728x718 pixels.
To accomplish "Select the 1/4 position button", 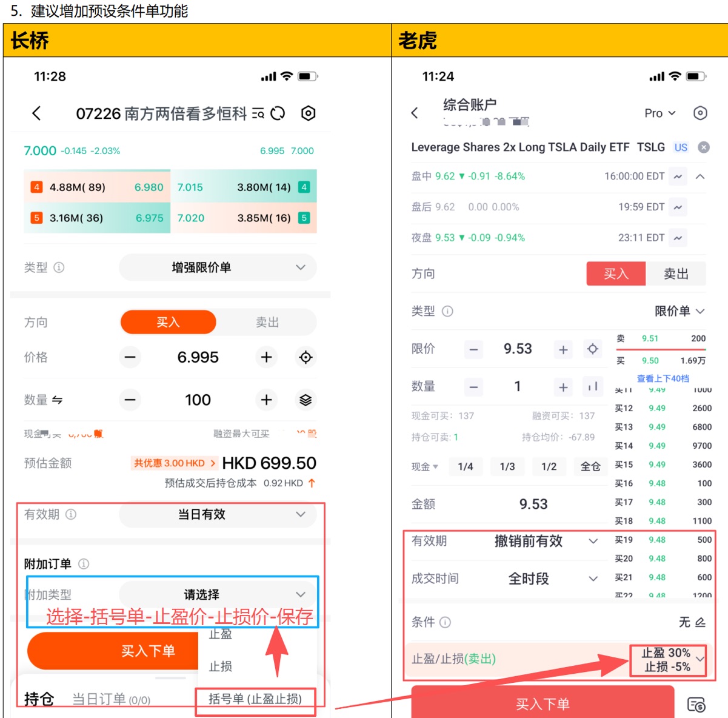I will 466,466.
